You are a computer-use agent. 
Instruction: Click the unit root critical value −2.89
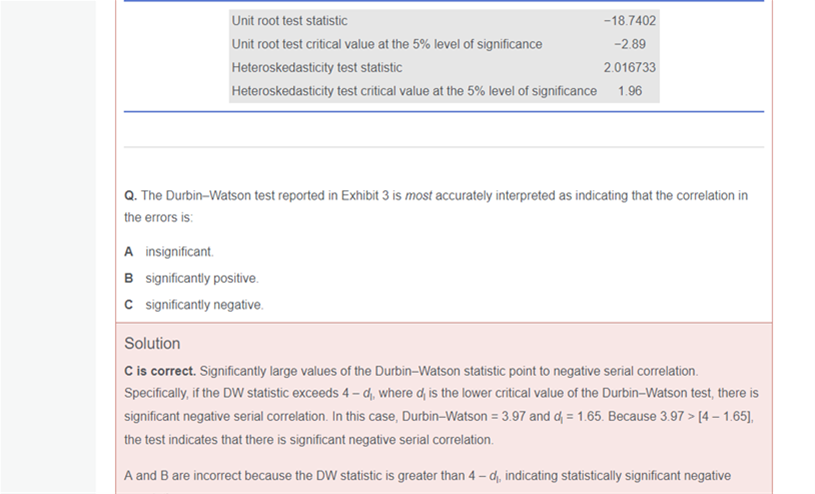point(629,44)
